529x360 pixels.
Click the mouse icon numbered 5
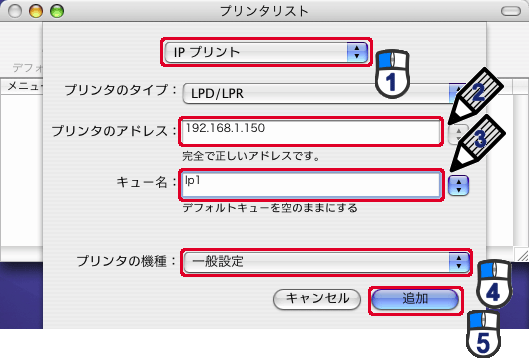[484, 334]
